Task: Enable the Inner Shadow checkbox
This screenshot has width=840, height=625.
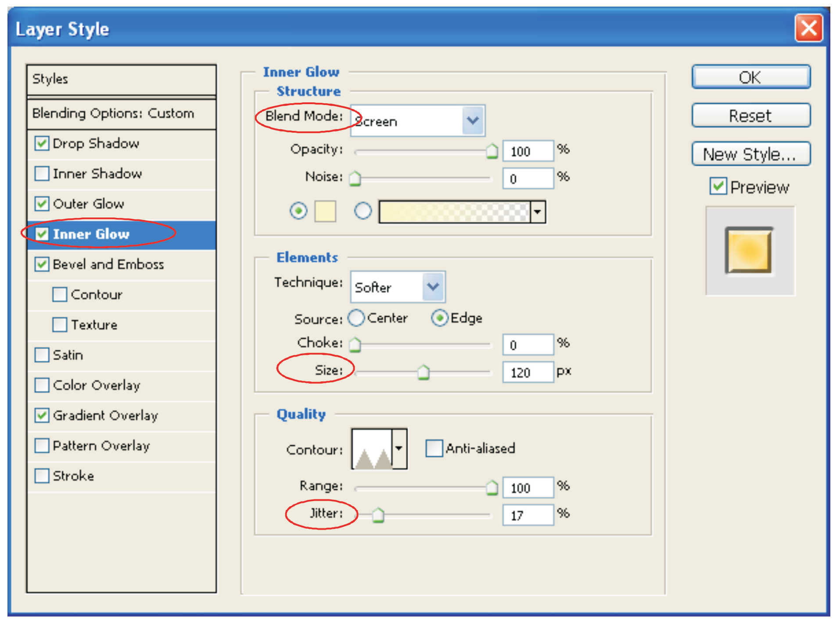Action: [x=42, y=173]
